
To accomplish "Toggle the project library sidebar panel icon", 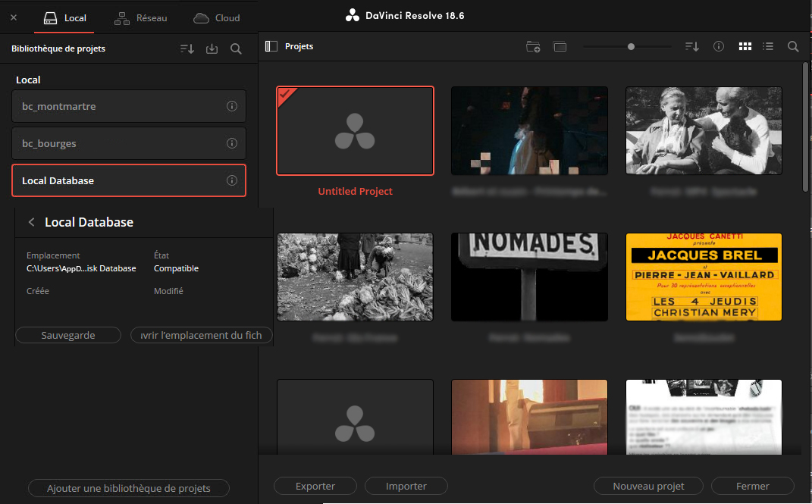I will tap(271, 46).
